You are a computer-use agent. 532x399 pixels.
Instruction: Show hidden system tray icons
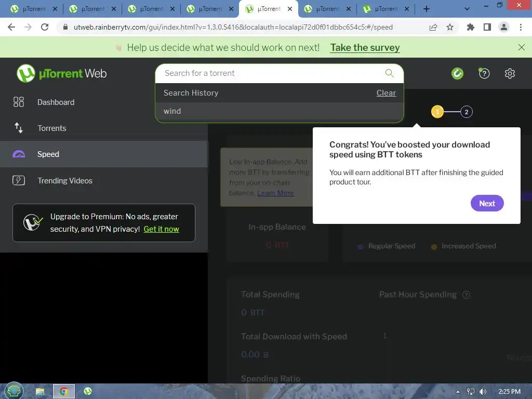pos(458,392)
